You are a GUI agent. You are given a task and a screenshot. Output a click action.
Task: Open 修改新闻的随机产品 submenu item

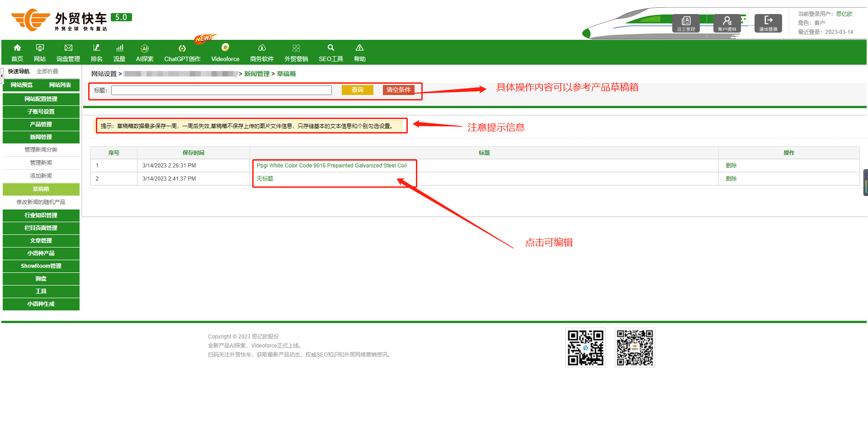click(x=41, y=202)
